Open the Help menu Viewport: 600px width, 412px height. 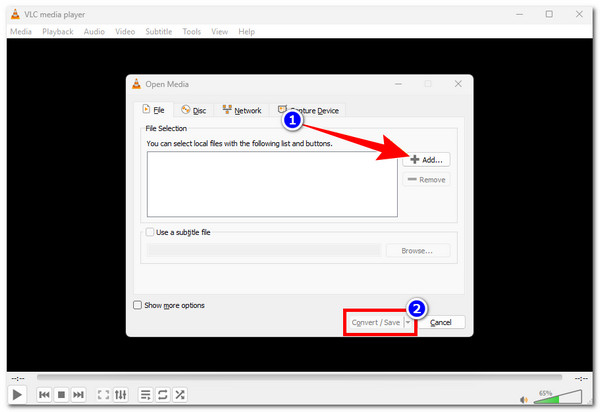(246, 32)
